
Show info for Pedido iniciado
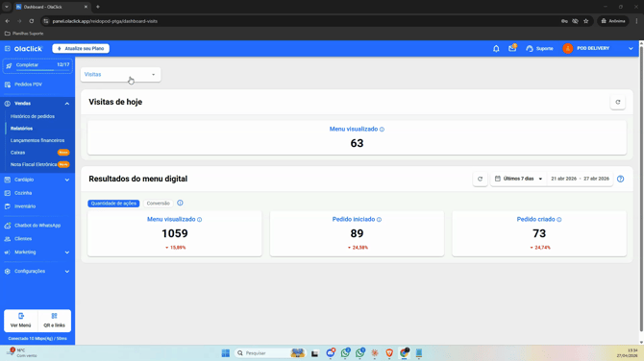click(379, 220)
